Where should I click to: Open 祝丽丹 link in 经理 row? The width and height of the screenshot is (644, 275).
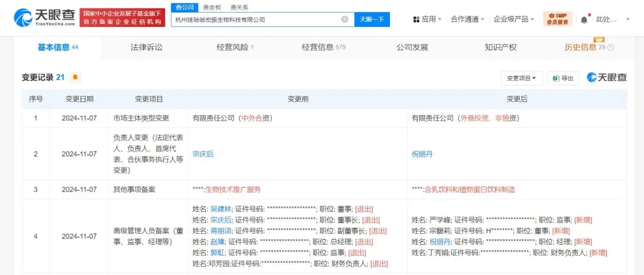[x=440, y=242]
